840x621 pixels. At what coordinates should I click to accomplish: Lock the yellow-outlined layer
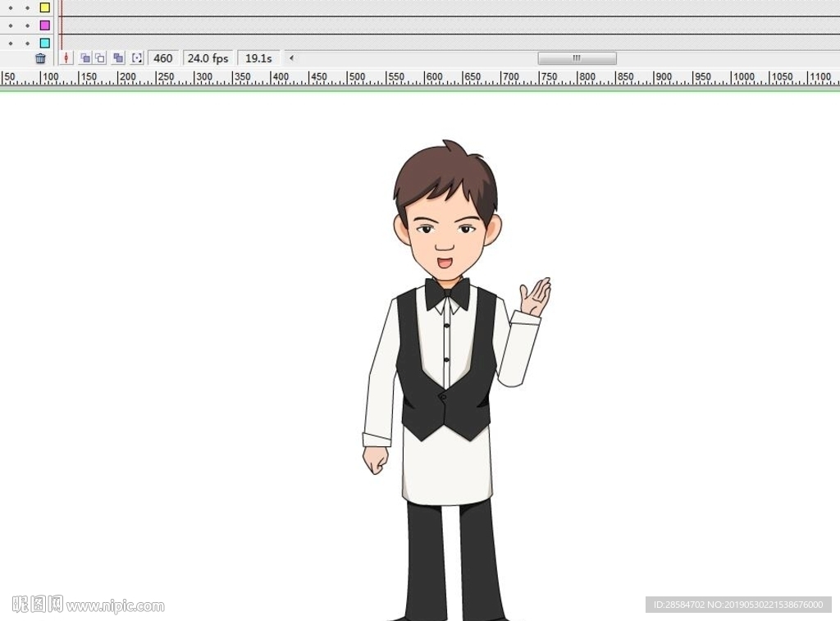click(27, 7)
